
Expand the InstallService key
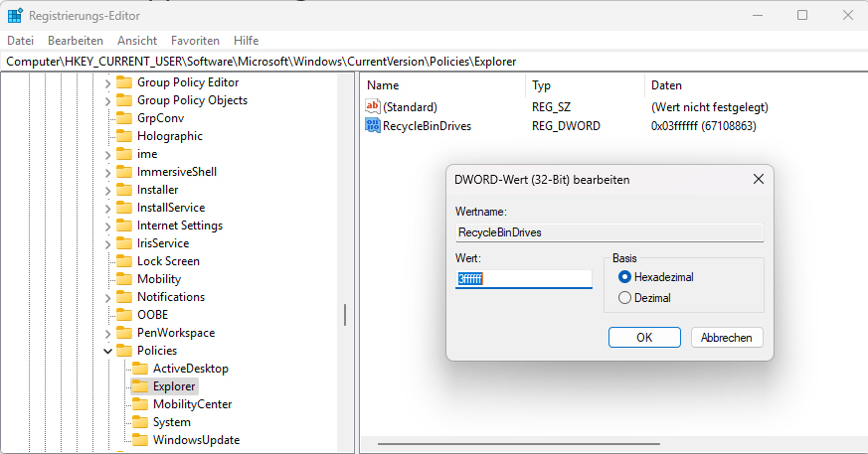point(108,209)
